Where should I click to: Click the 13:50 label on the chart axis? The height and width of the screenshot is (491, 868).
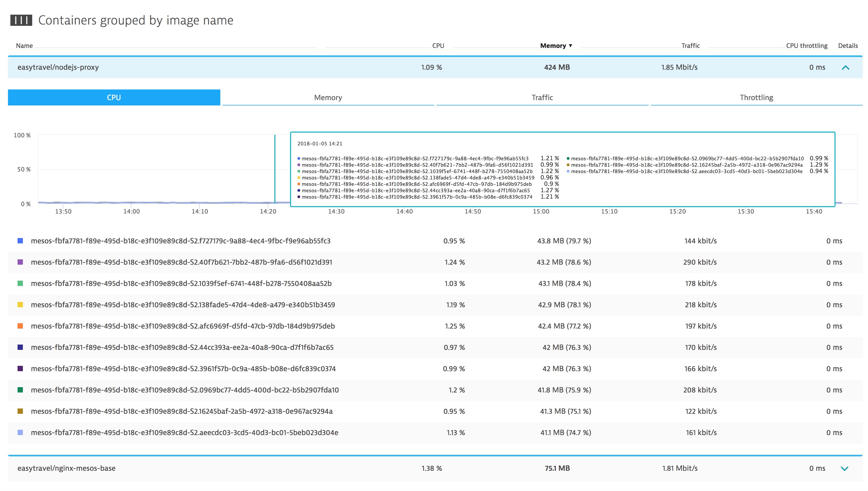63,211
